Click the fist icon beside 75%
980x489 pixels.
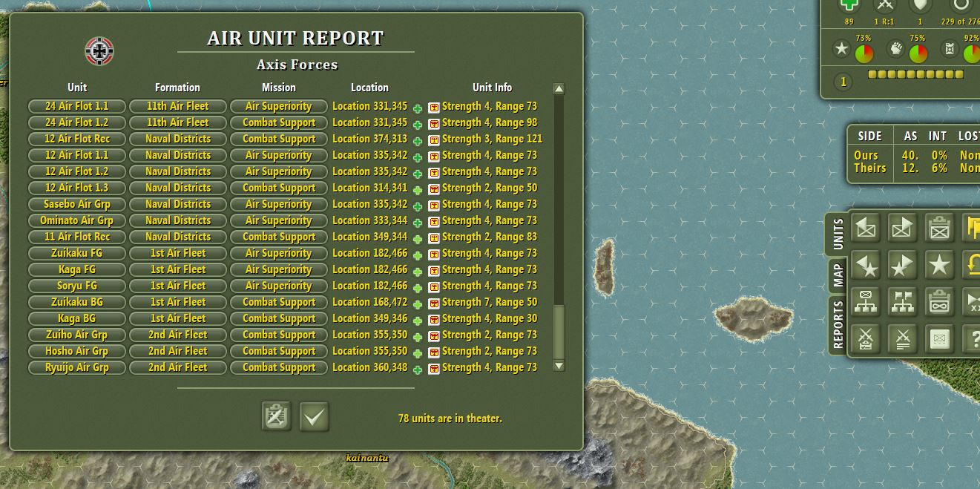(896, 50)
